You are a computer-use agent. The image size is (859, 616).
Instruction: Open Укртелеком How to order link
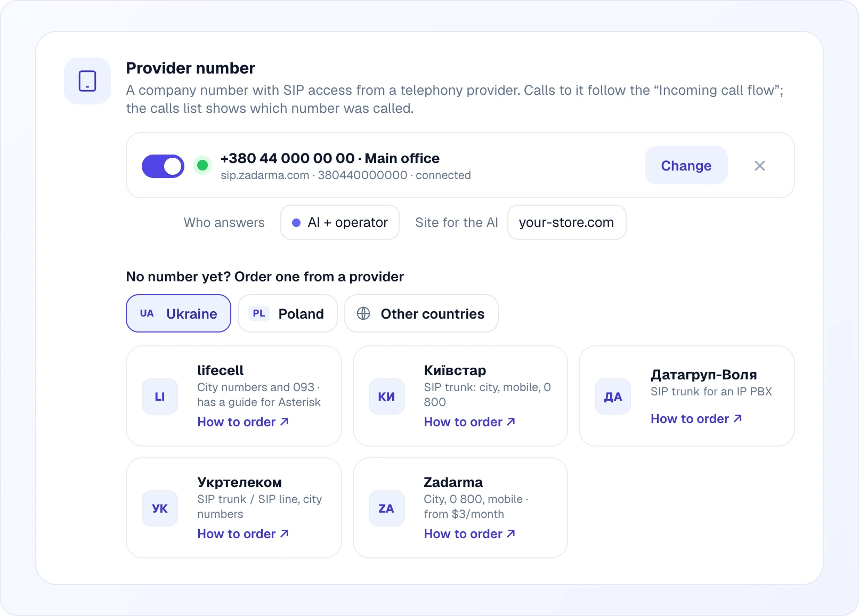pos(243,534)
